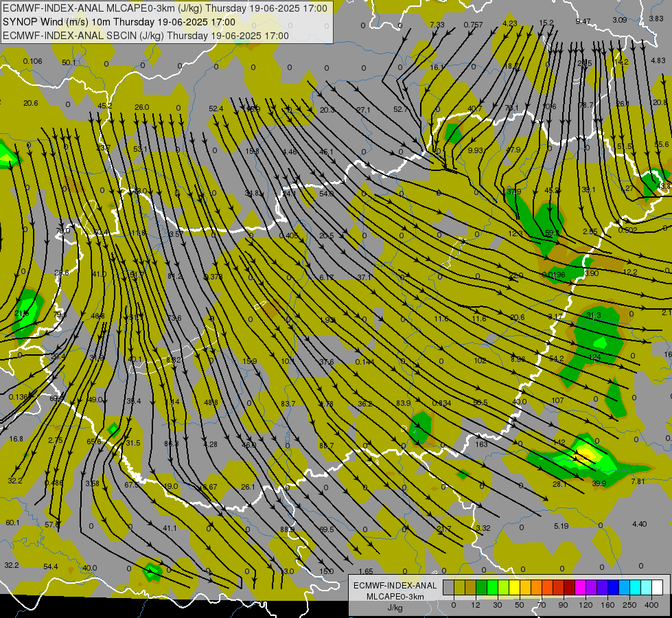Screen dimensions: 672x618
Task: Click the legend tick label '120'
Action: (586, 605)
